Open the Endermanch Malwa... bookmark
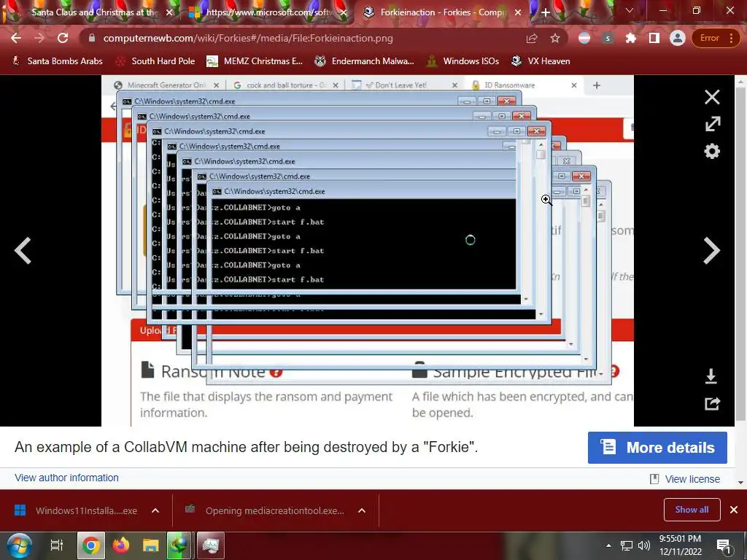 click(364, 61)
